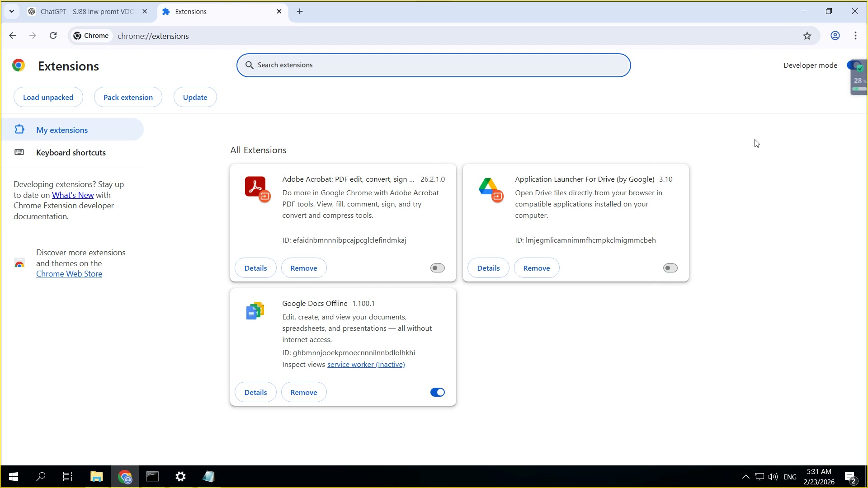Enable the Application Launcher For Drive toggle
The height and width of the screenshot is (488, 868).
click(x=670, y=267)
